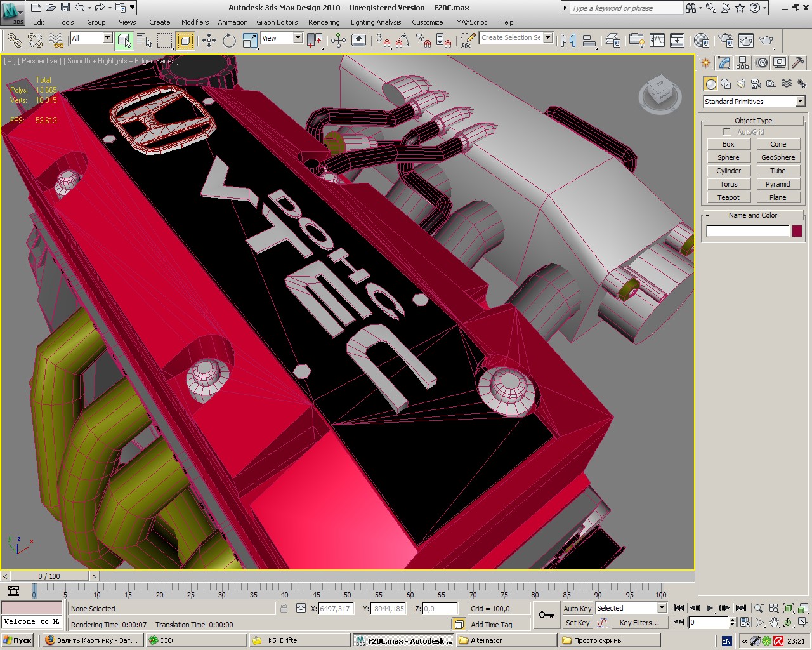Choose the Bind to Space Warp tool

56,41
